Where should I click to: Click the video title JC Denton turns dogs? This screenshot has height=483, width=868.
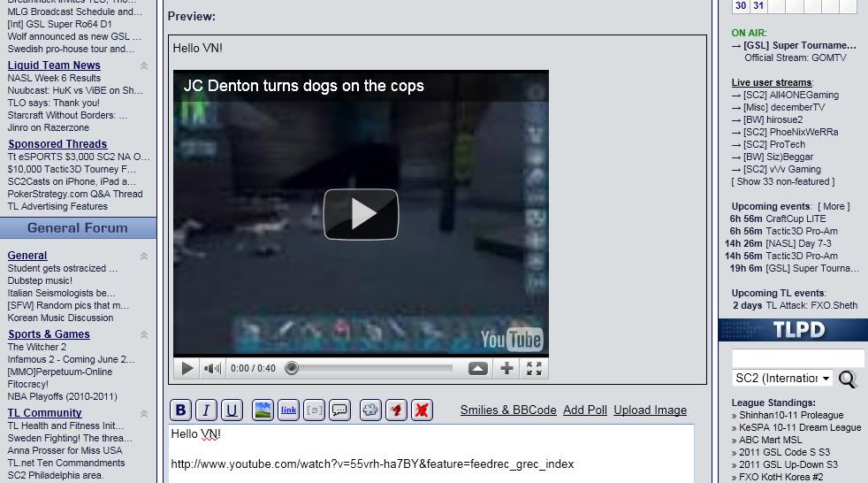304,86
